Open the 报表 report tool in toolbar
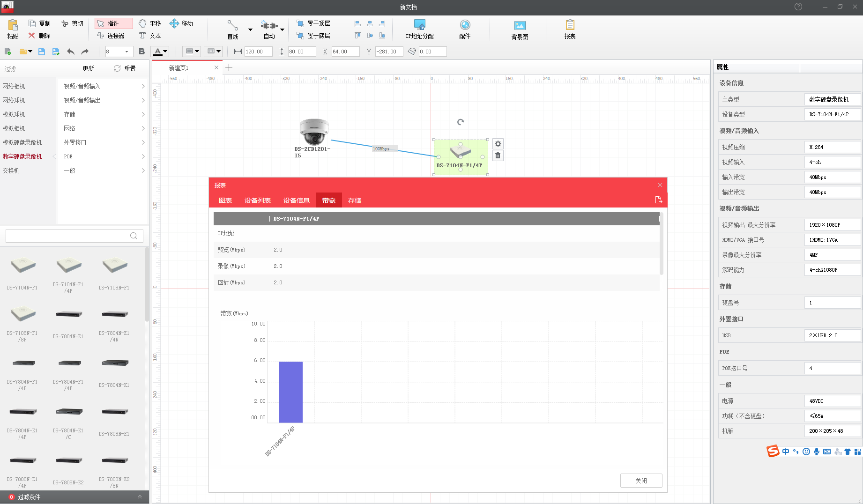The width and height of the screenshot is (863, 504). point(570,30)
